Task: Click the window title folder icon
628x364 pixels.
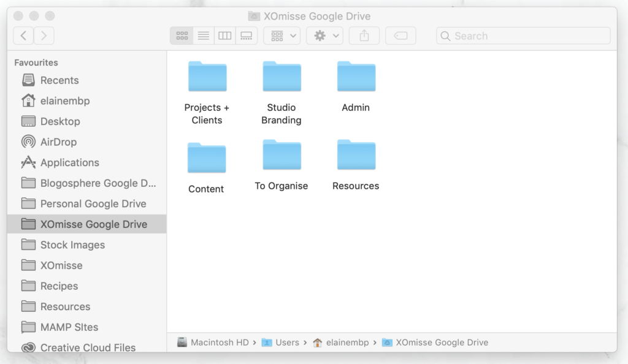Action: [x=254, y=16]
